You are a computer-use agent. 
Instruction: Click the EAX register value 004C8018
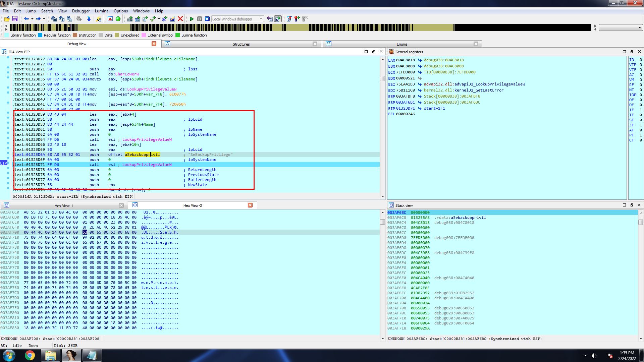tap(405, 60)
